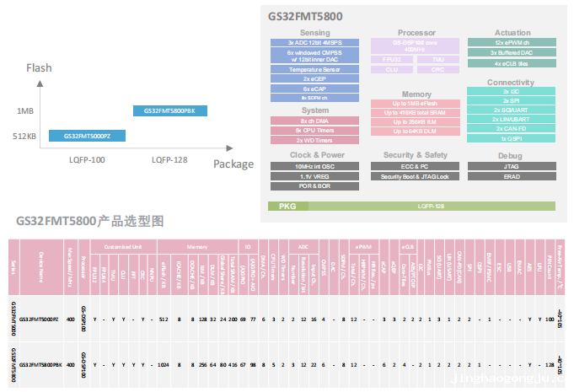The height and width of the screenshot is (392, 574).
Task: Click the 12x ePWM ch block
Action: click(x=512, y=42)
